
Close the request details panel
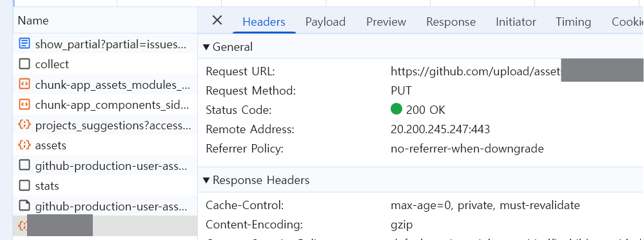point(217,20)
